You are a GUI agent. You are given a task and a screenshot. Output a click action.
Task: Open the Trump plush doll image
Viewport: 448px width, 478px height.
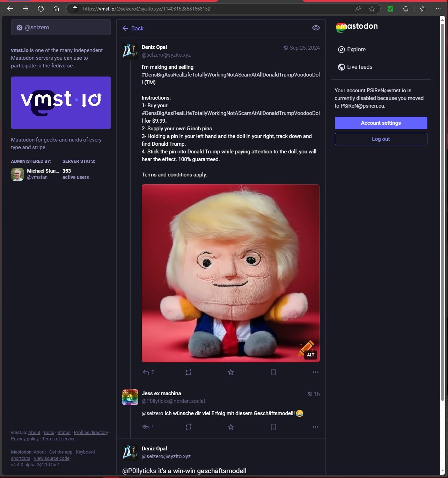tap(231, 273)
